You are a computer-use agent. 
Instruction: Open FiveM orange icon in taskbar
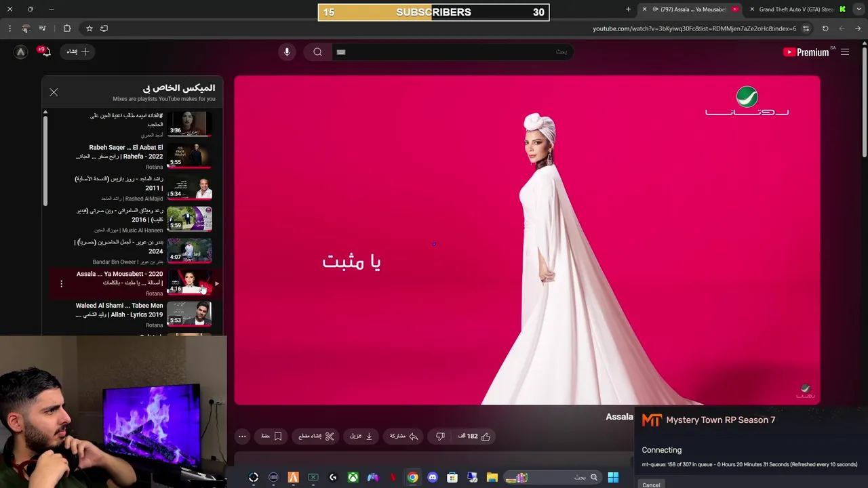[x=293, y=478]
